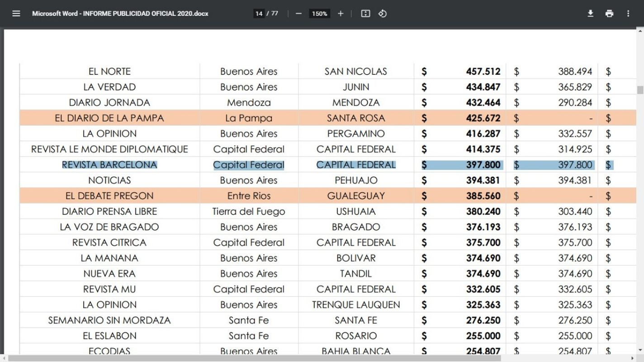Select the SAN NICOLAS city cell
Viewport: 644px width, 362px height.
pyautogui.click(x=356, y=71)
